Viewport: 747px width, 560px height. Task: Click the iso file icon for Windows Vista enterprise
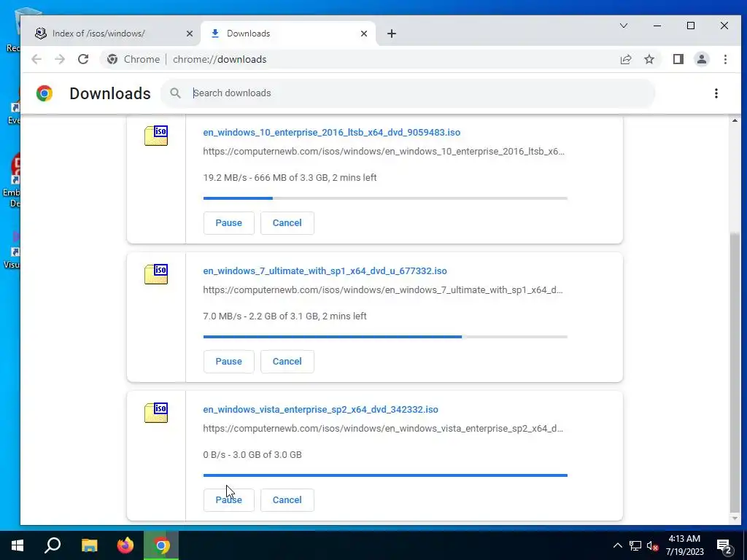[x=156, y=413]
